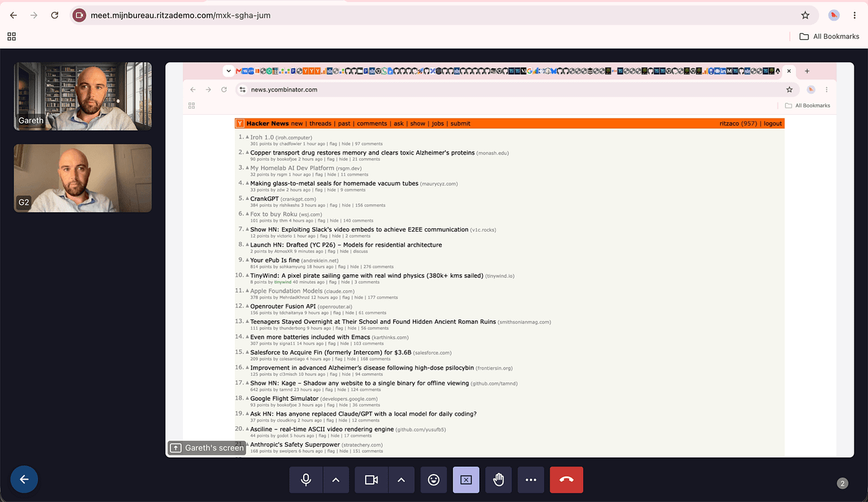Open 'Asciline – real-time ASCII video rendering engine'
The height and width of the screenshot is (502, 868).
pyautogui.click(x=322, y=429)
